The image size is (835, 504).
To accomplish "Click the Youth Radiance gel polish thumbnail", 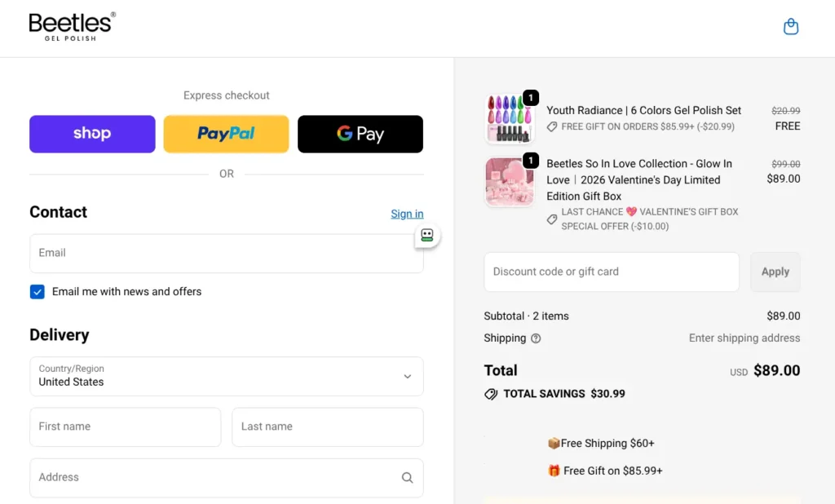I will 510,117.
